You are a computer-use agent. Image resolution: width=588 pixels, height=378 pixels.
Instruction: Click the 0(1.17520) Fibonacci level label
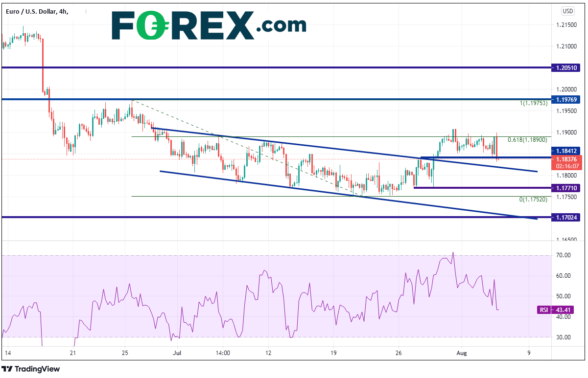click(533, 200)
